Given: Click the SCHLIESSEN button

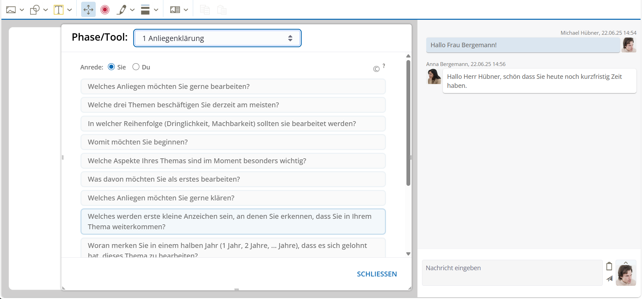Looking at the screenshot, I should pyautogui.click(x=377, y=274).
